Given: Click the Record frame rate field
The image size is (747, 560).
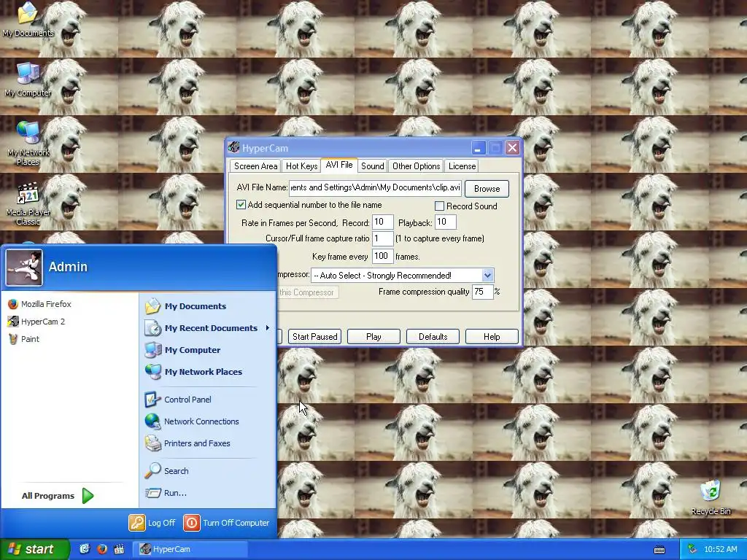Looking at the screenshot, I should [382, 222].
